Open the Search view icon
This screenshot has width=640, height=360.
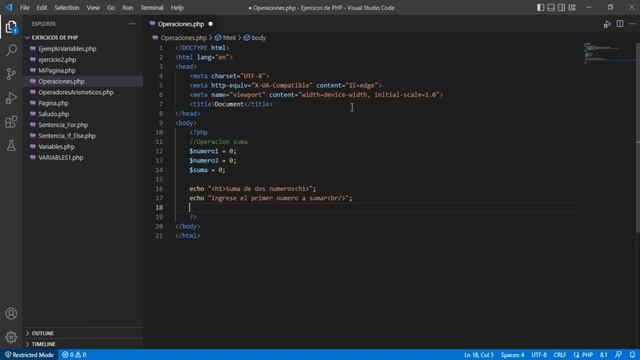[11, 50]
